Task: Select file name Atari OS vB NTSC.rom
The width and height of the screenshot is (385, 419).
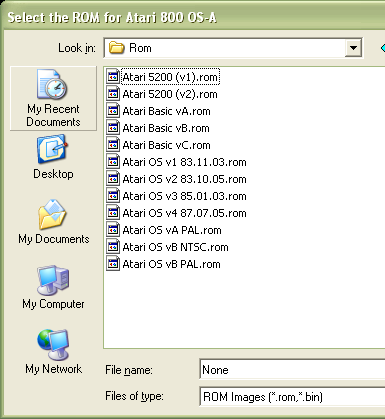Action: [175, 247]
